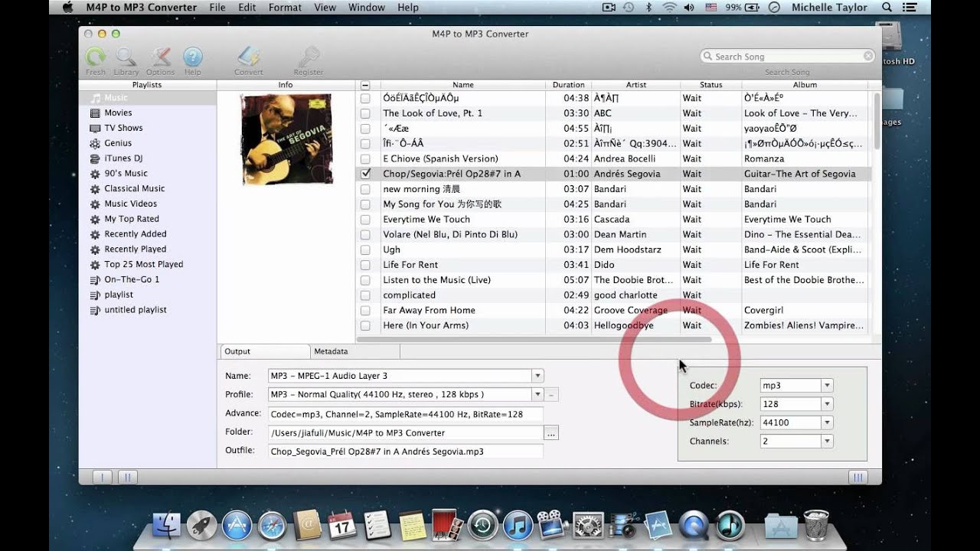The height and width of the screenshot is (551, 980).
Task: Check the box for Everytime We Touch
Action: click(365, 220)
